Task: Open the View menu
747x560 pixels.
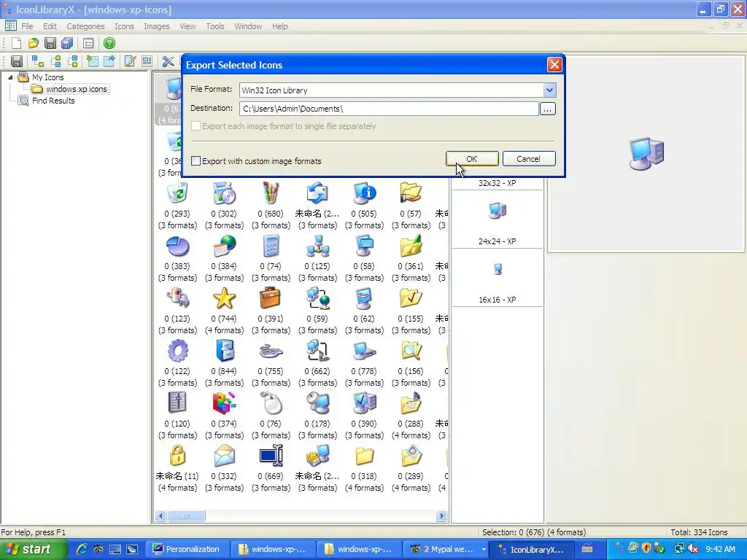Action: coord(187,26)
